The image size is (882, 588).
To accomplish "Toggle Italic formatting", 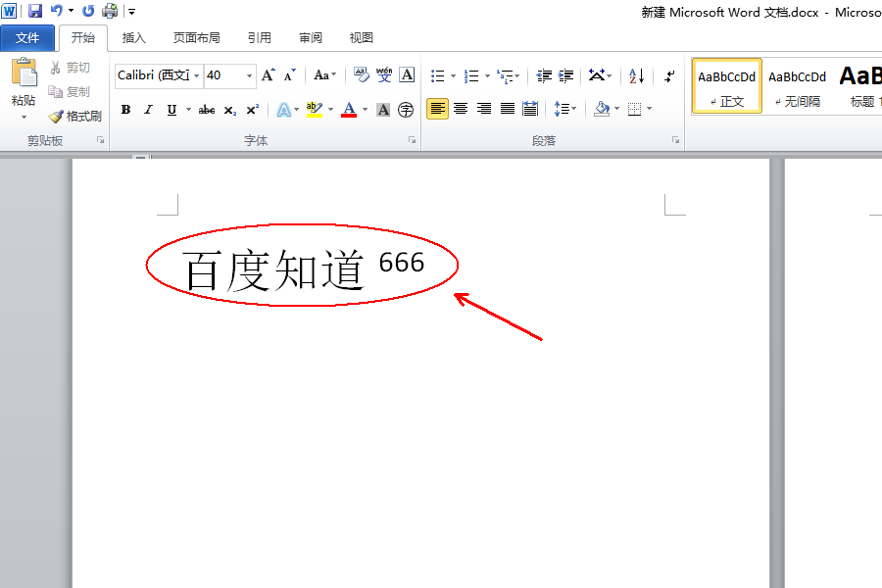I will pyautogui.click(x=148, y=110).
